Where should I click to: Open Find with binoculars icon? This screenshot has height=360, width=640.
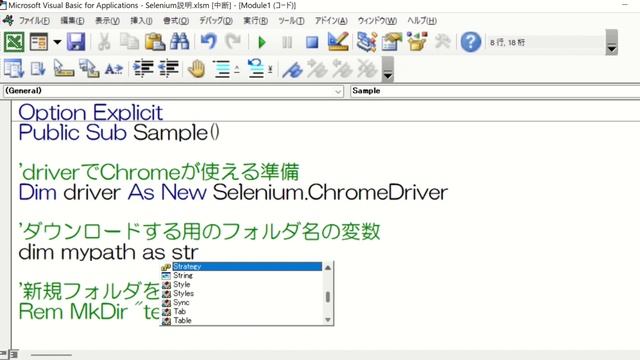180,42
